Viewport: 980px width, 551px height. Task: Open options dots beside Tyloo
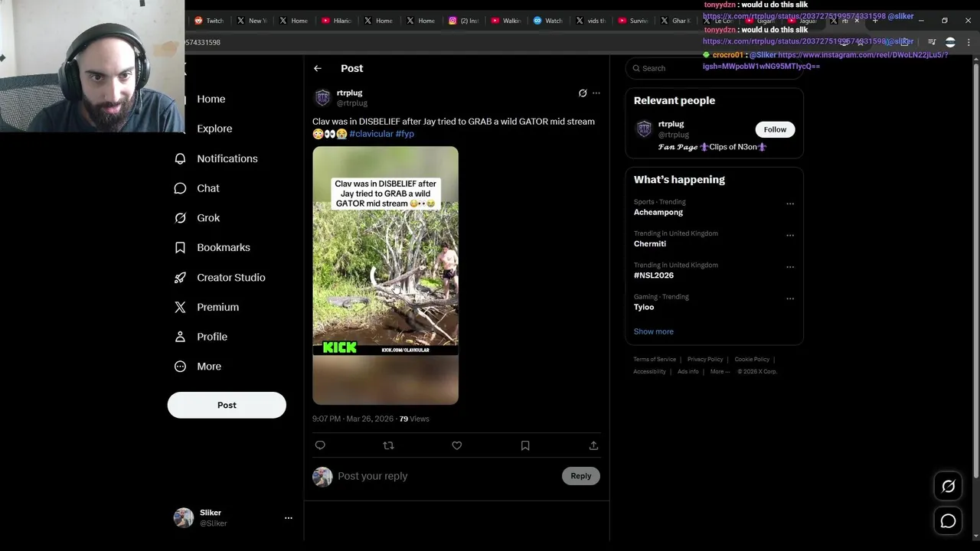click(x=790, y=299)
